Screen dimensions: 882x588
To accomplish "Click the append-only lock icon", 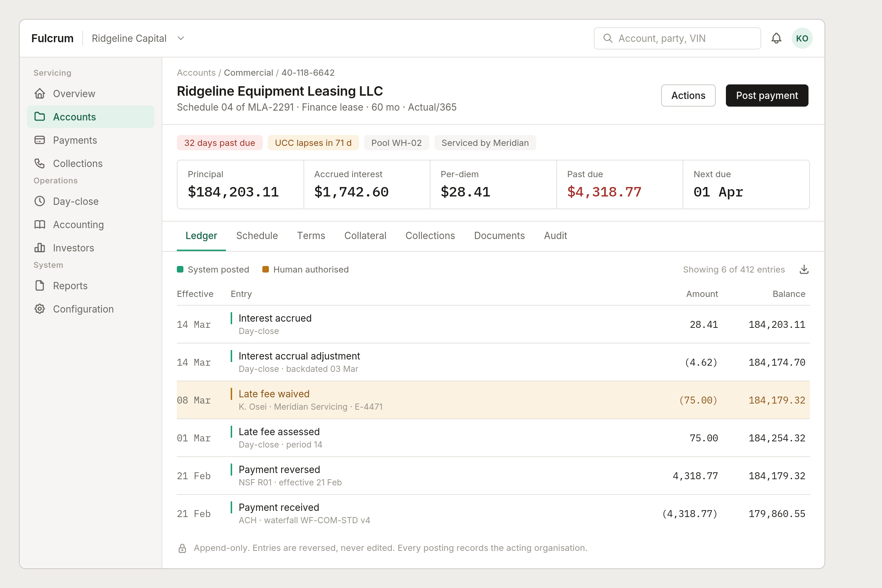I will click(x=182, y=548).
